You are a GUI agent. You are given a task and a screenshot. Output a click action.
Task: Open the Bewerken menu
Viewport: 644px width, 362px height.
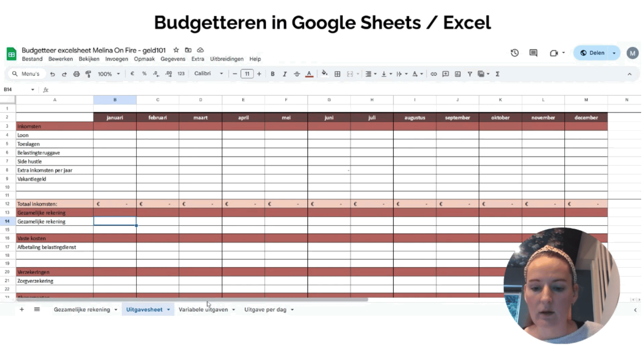pyautogui.click(x=61, y=59)
